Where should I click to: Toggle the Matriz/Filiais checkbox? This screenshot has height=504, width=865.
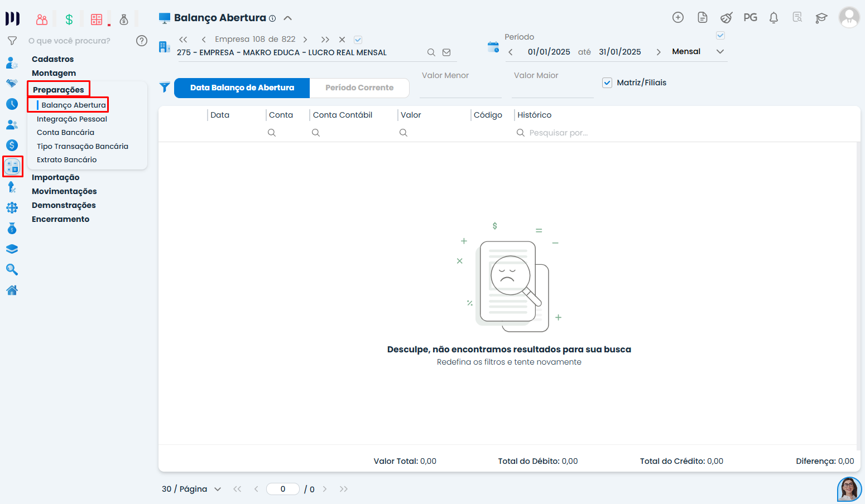[x=607, y=83]
